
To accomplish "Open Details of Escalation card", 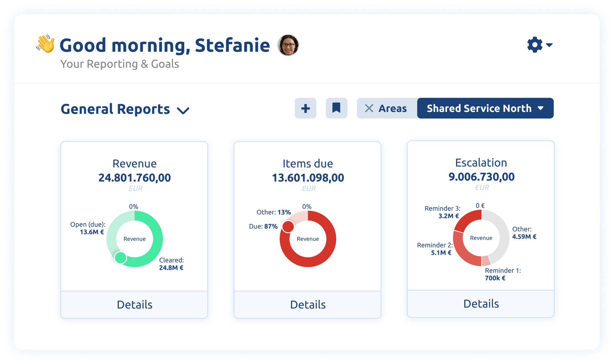I will pos(481,303).
